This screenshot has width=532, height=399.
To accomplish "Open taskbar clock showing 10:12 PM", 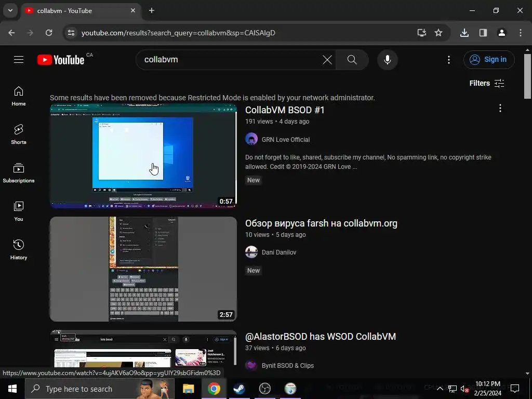I will [x=487, y=389].
